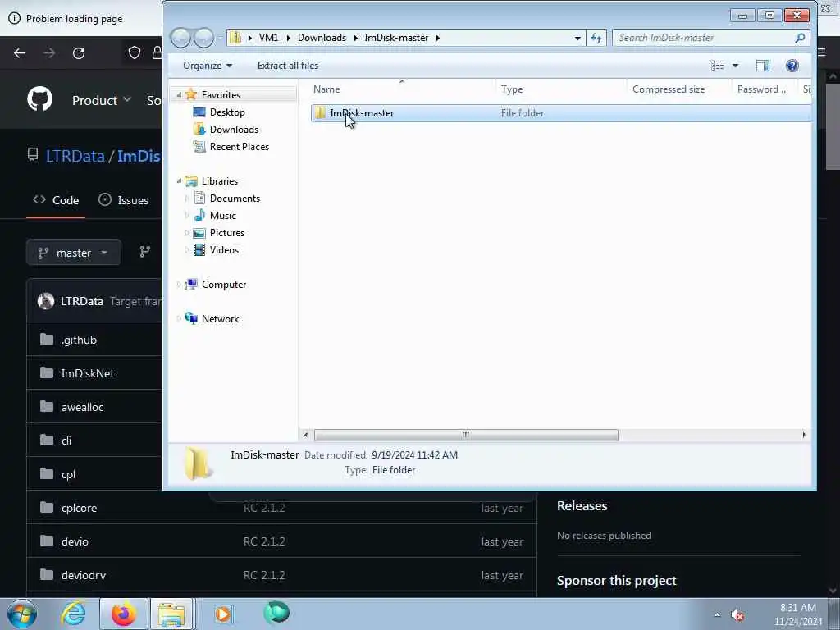The image size is (840, 630).
Task: Open the Windows Start menu
Action: pos(22,614)
